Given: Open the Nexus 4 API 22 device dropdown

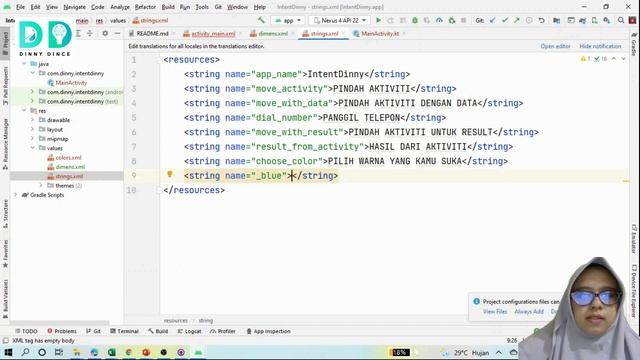Looking at the screenshot, I should point(339,20).
